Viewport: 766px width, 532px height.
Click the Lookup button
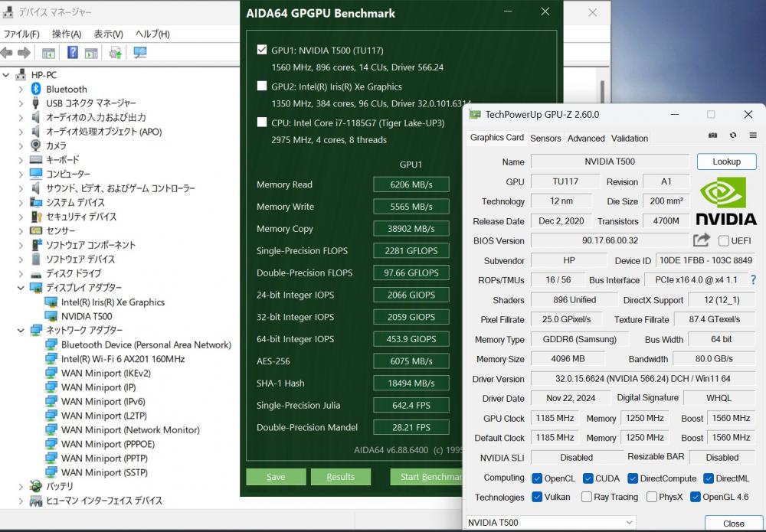(726, 162)
